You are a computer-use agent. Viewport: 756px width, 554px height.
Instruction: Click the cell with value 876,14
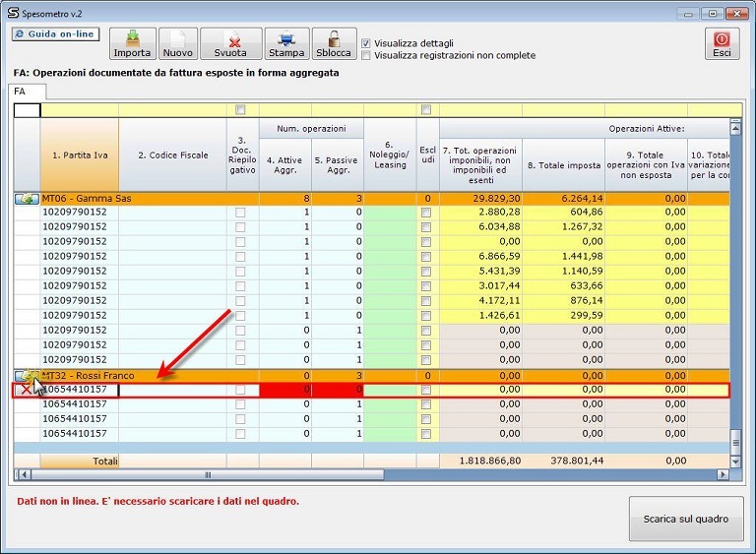(x=564, y=301)
